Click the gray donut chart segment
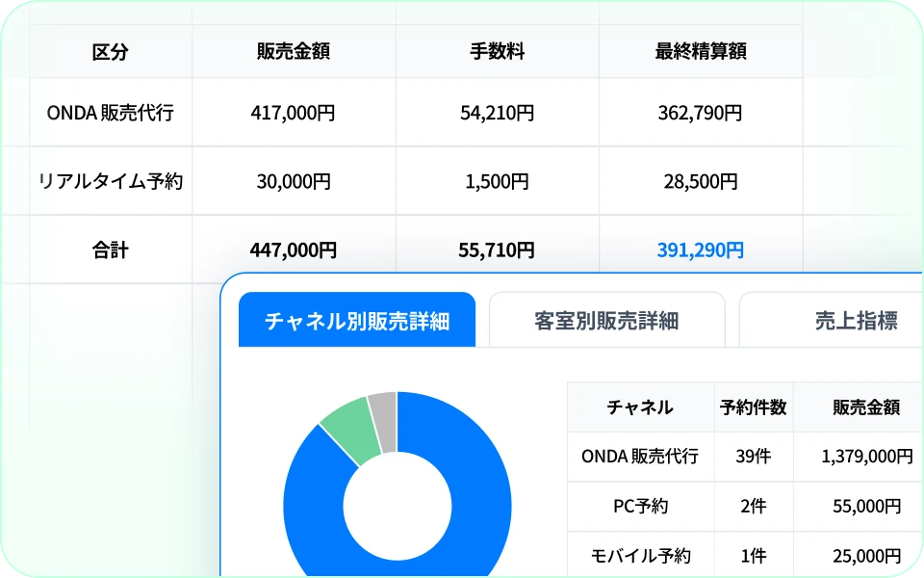The width and height of the screenshot is (924, 578). coord(384,420)
